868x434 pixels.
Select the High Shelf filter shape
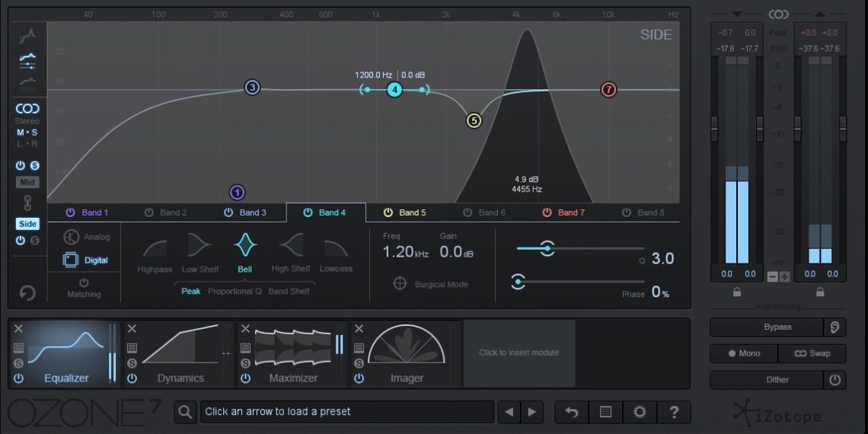291,246
